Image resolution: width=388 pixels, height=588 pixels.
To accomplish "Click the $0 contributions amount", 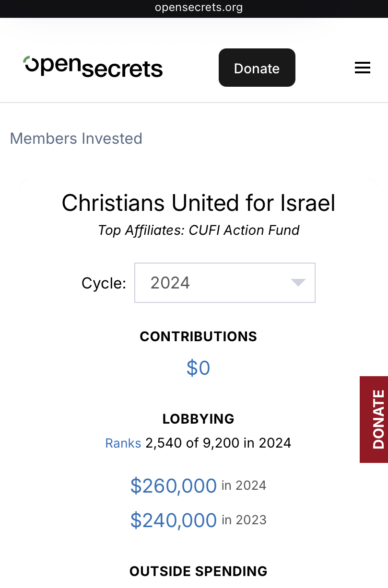I will click(x=198, y=368).
